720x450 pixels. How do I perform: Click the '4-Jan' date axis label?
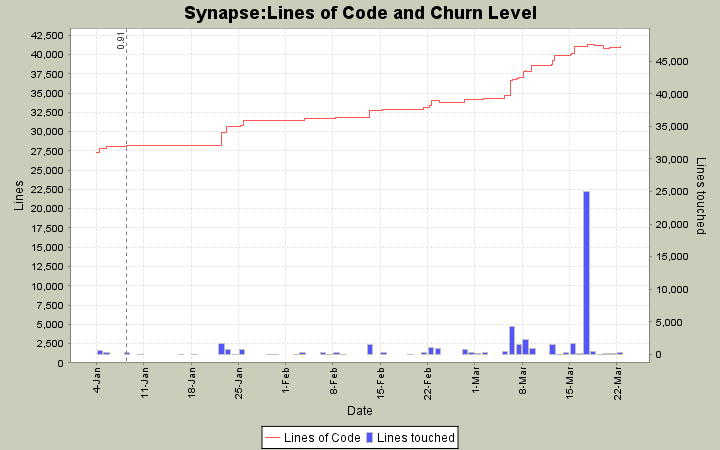97,381
